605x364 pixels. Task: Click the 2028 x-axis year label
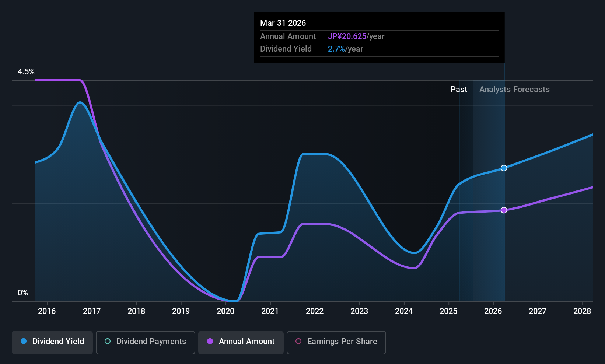582,311
